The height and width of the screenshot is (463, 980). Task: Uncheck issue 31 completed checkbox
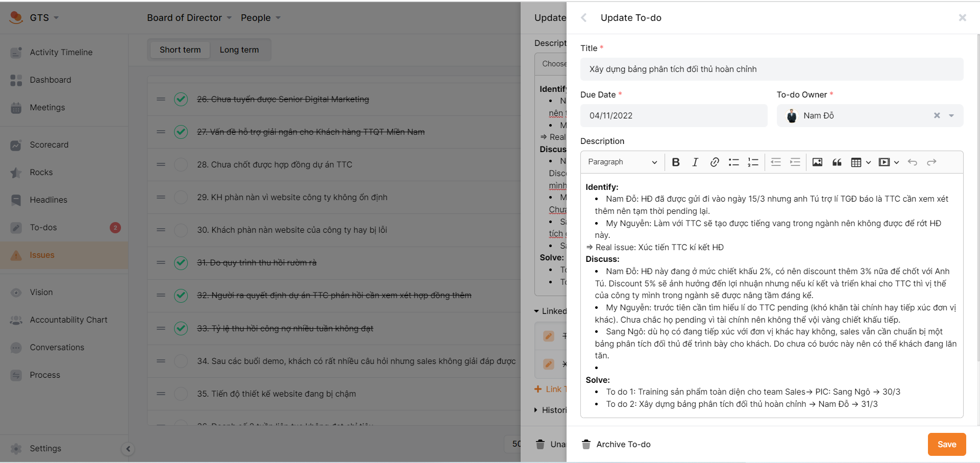click(x=181, y=262)
